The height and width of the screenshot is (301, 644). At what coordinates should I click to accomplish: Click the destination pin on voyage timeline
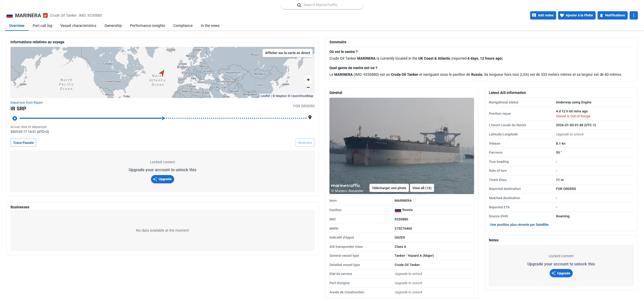(310, 117)
